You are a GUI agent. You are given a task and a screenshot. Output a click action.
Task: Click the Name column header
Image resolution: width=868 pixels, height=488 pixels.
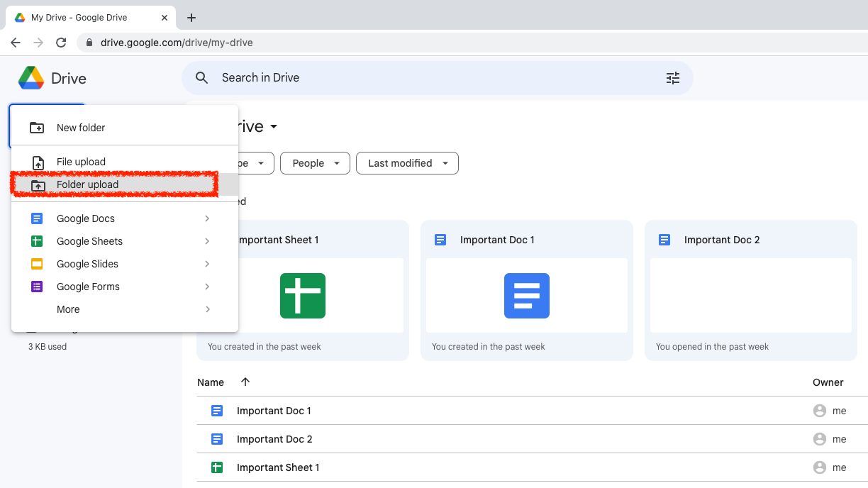point(211,382)
